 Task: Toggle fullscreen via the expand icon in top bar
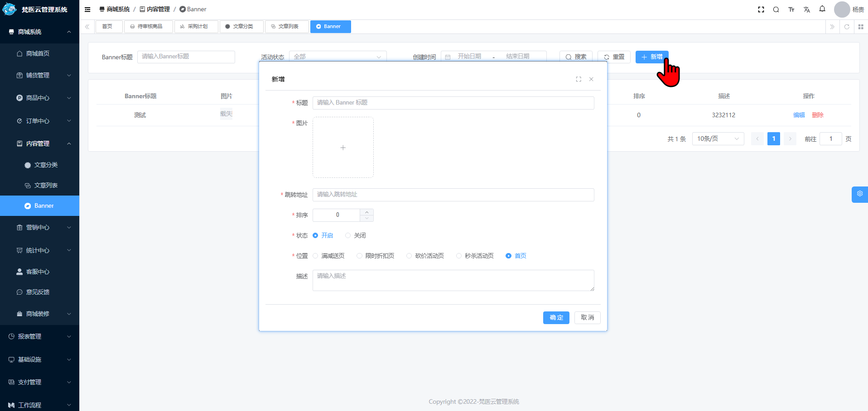click(x=761, y=9)
